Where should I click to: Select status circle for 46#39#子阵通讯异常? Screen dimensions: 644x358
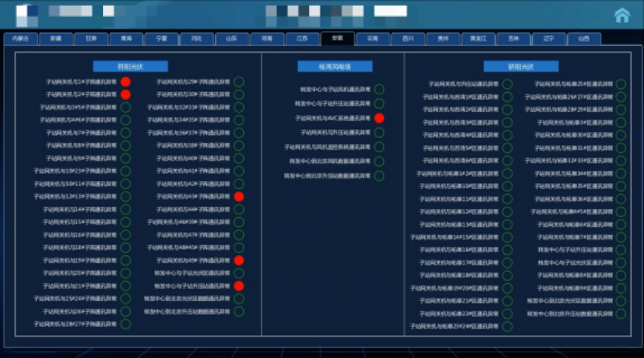pyautogui.click(x=238, y=222)
